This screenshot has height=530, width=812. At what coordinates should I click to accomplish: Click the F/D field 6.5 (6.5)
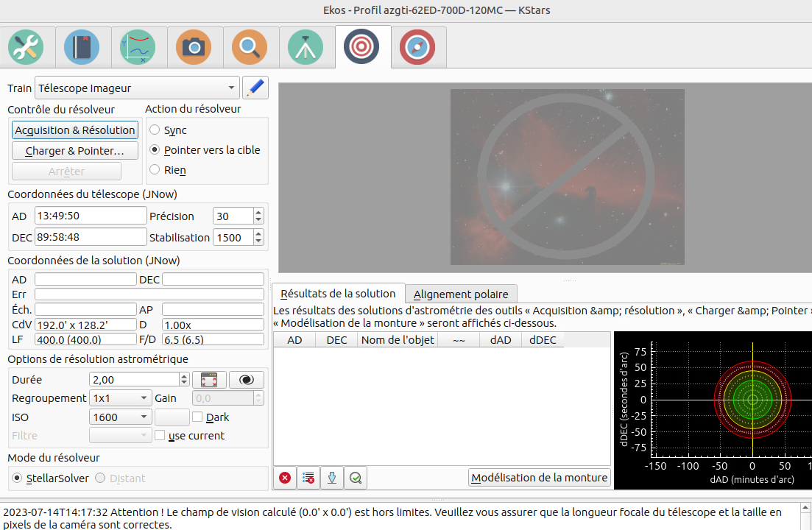(213, 339)
